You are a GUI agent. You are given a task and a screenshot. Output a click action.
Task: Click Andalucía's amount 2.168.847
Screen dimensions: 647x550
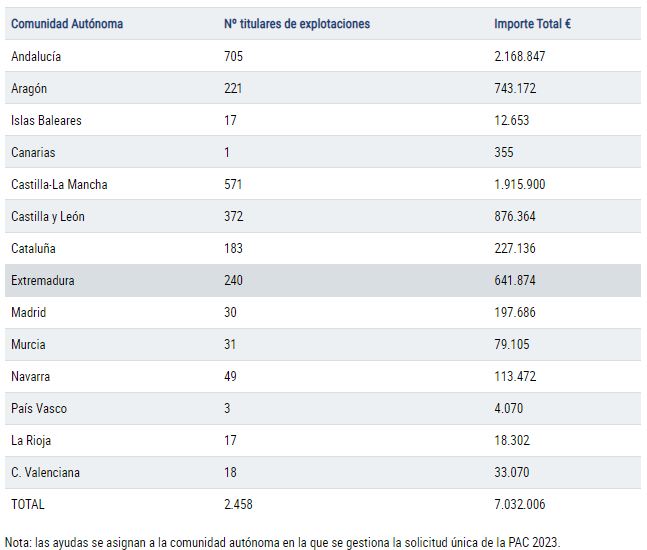point(520,56)
